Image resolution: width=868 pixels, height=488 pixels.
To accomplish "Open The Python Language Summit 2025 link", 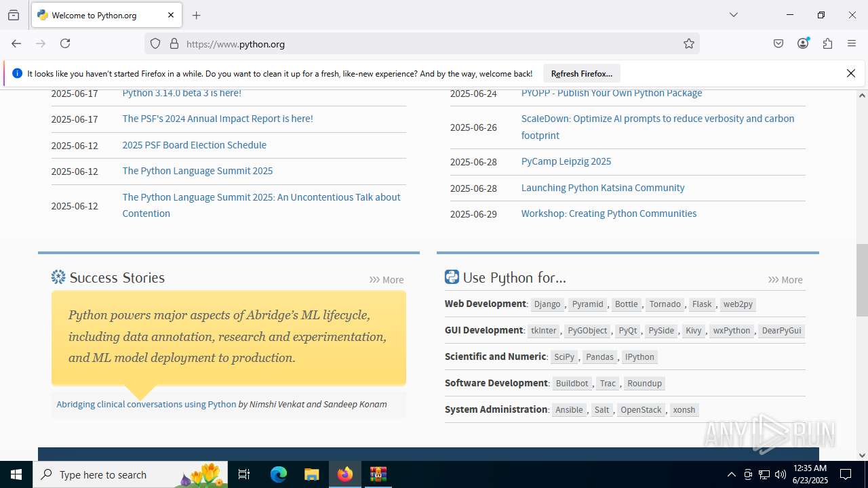I will coord(197,171).
